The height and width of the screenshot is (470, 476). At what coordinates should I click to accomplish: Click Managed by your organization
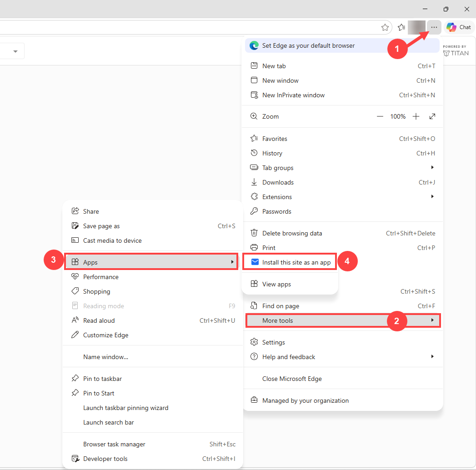(343, 401)
